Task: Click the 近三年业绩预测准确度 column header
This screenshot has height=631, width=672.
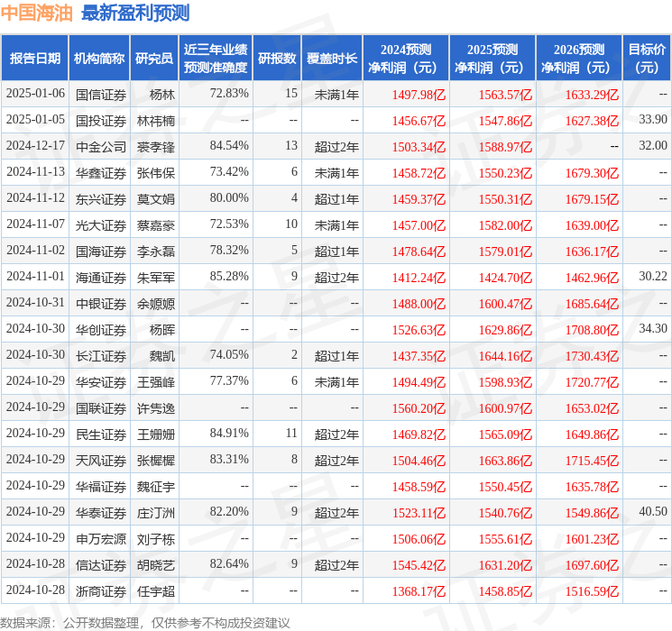Action: [x=216, y=59]
